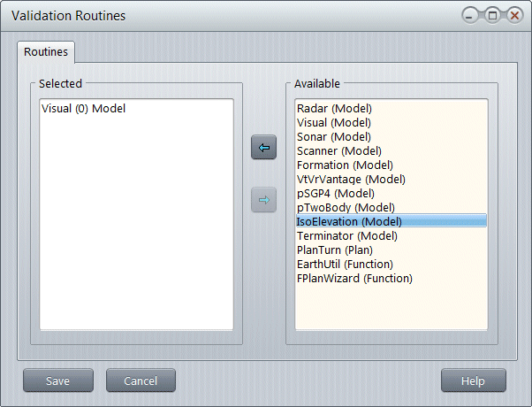The width and height of the screenshot is (532, 407).
Task: Pick Sonar (Model) routine
Action: tap(334, 137)
